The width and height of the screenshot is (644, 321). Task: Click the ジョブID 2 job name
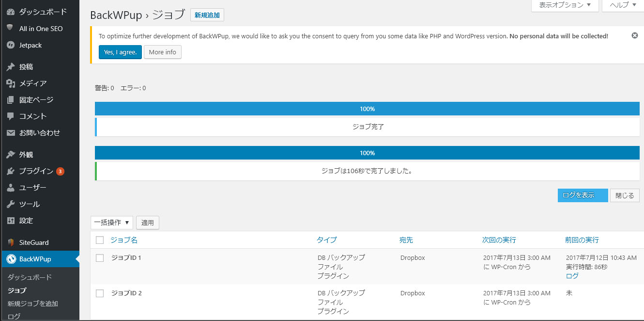(x=126, y=293)
